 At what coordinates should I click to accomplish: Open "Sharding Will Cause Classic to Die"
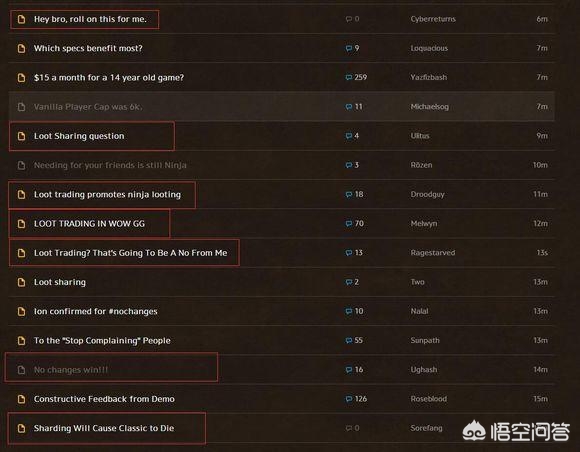point(104,428)
